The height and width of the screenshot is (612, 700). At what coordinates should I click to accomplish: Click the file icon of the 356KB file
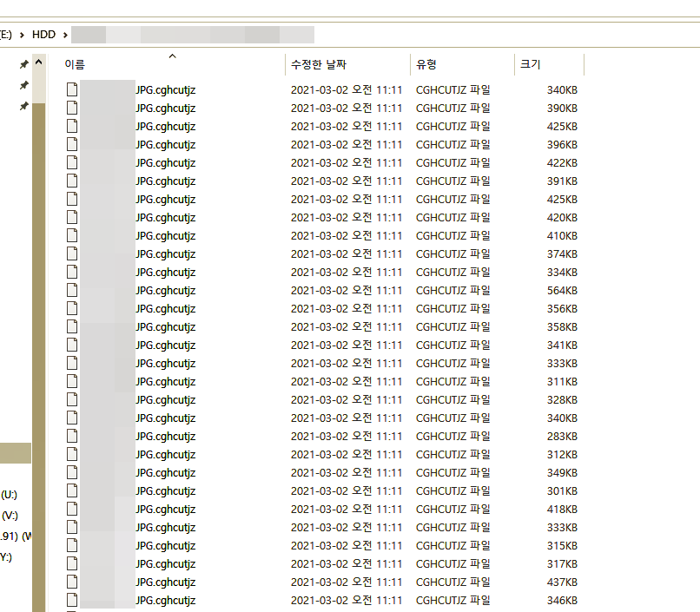coord(72,309)
